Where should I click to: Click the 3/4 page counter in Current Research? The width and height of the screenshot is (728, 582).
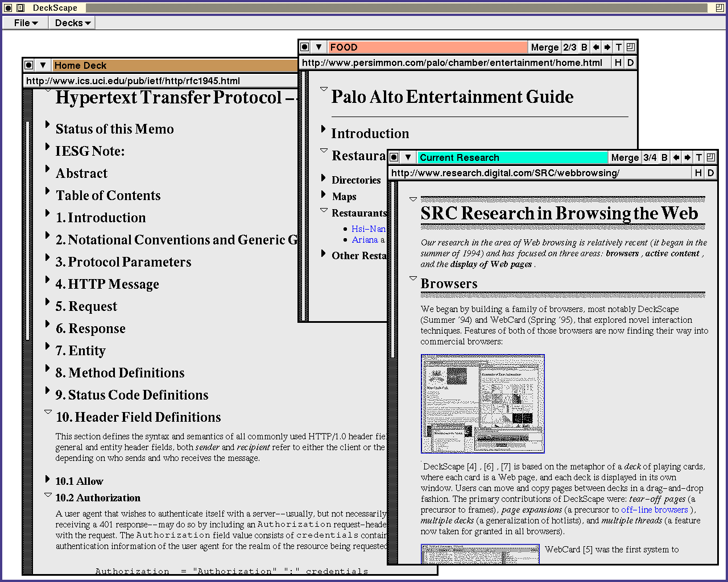pyautogui.click(x=650, y=157)
